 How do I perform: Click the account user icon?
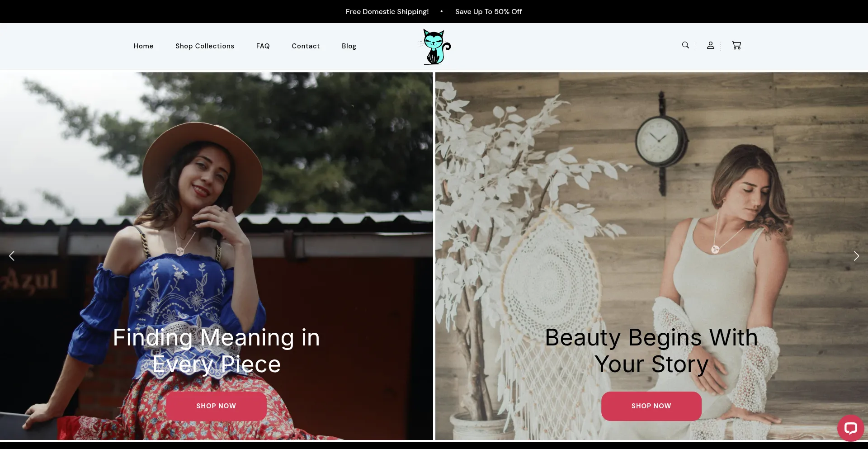pos(710,45)
